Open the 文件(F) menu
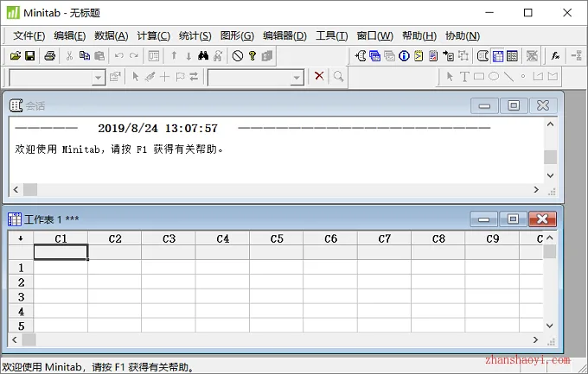This screenshot has height=374, width=588. pyautogui.click(x=29, y=36)
